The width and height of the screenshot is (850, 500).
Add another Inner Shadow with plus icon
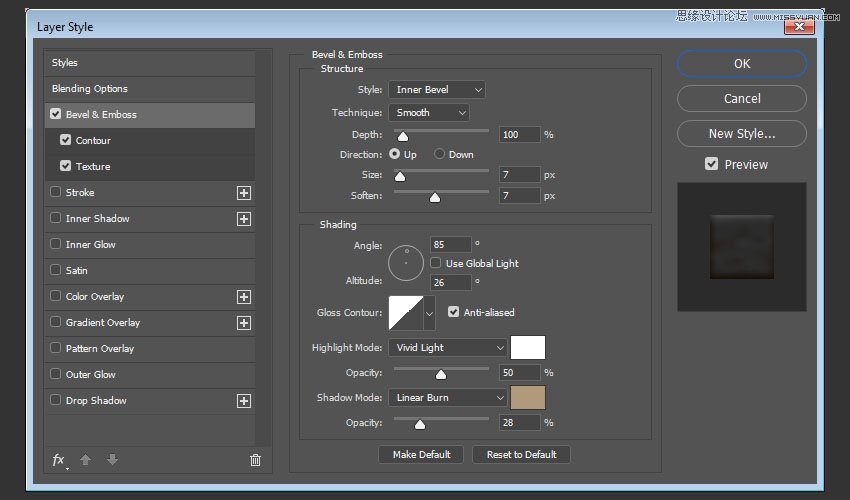tap(243, 219)
